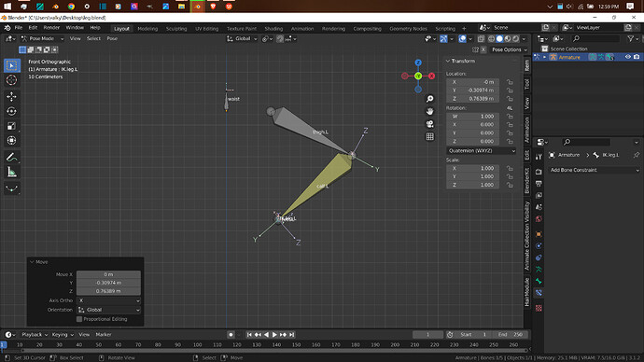Lock Rotation W with the padlock
The image size is (644, 362).
point(510,116)
